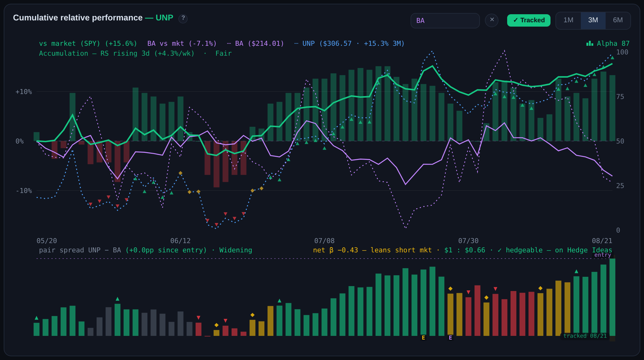Click the BA ($214.01) legend entry
This screenshot has width=644, height=360.
pyautogui.click(x=255, y=44)
